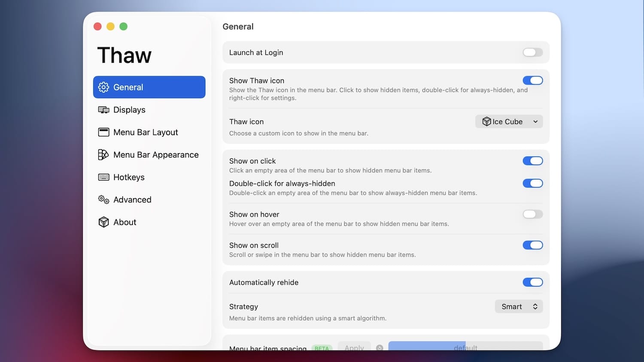Click the Hotkeys keyboard icon
Viewport: 644px width, 362px height.
tap(103, 177)
